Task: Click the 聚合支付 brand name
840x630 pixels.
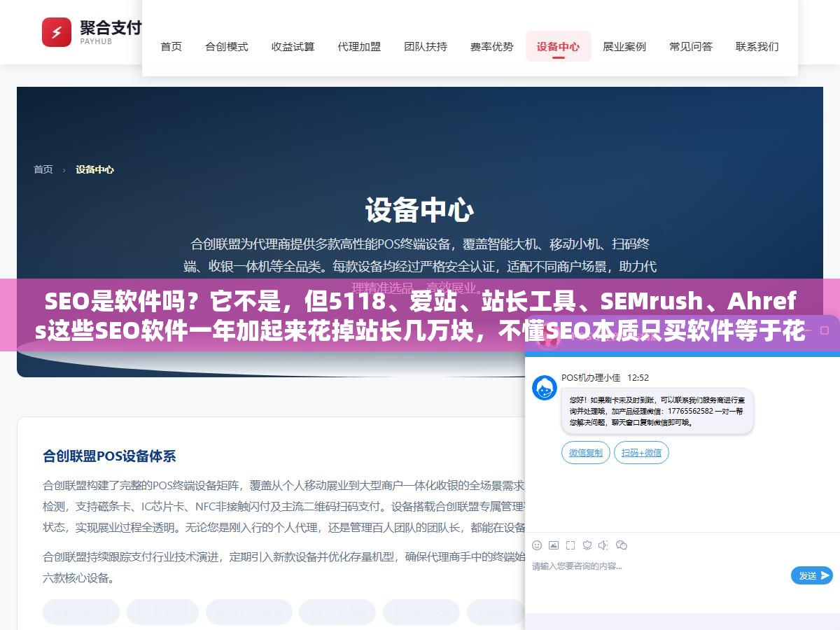Action: [x=110, y=27]
